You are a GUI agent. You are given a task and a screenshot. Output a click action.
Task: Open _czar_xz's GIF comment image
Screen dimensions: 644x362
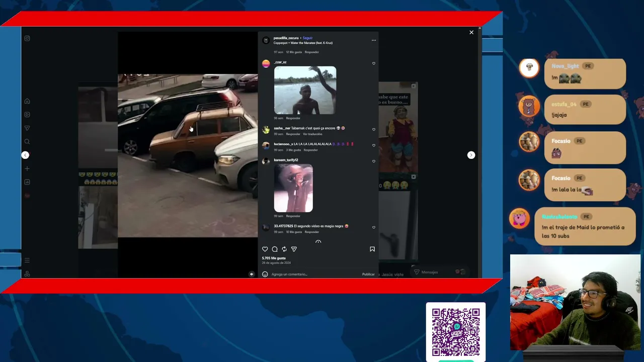point(305,90)
